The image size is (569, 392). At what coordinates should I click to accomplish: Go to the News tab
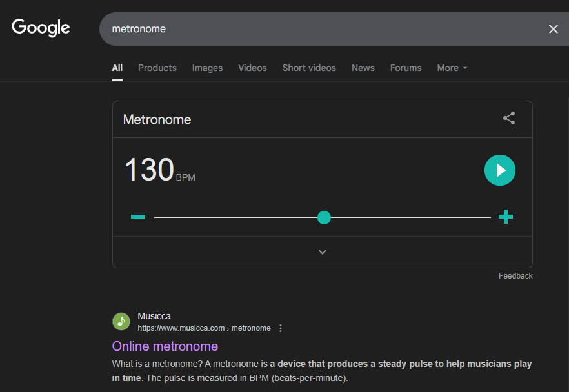tap(363, 68)
